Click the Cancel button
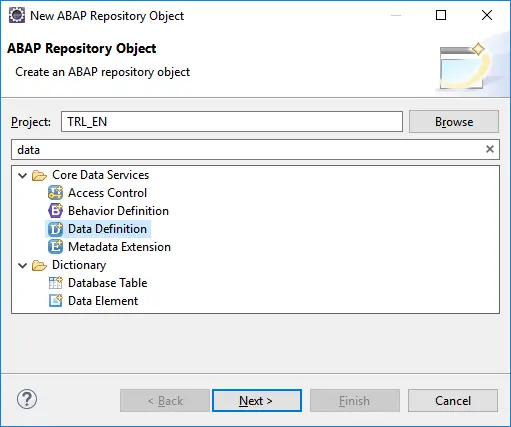 (x=453, y=400)
